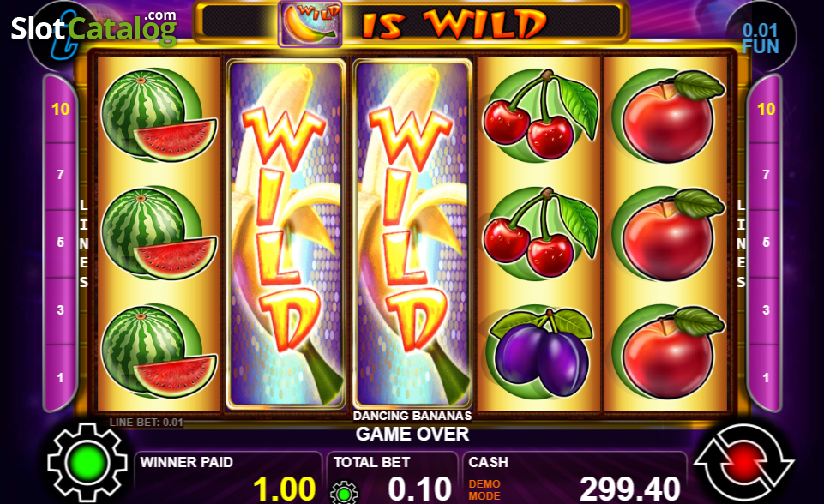Choose 1 line on right line selector

766,377
